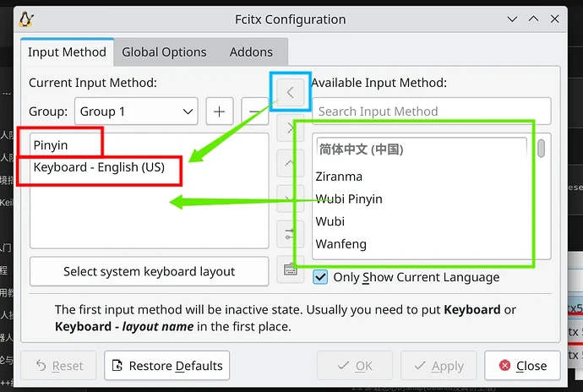583x392 pixels.
Task: Select Pinyin in current input methods
Action: [x=51, y=145]
